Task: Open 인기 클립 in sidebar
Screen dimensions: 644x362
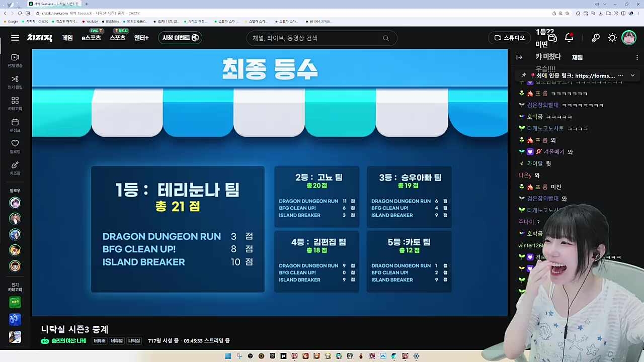Action: click(x=15, y=82)
